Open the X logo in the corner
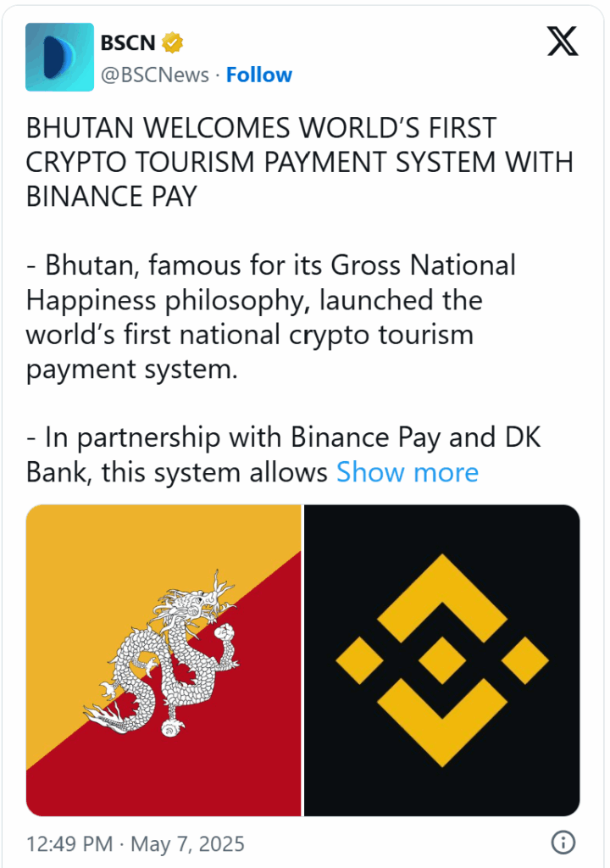Image resolution: width=610 pixels, height=868 pixels. click(x=563, y=41)
